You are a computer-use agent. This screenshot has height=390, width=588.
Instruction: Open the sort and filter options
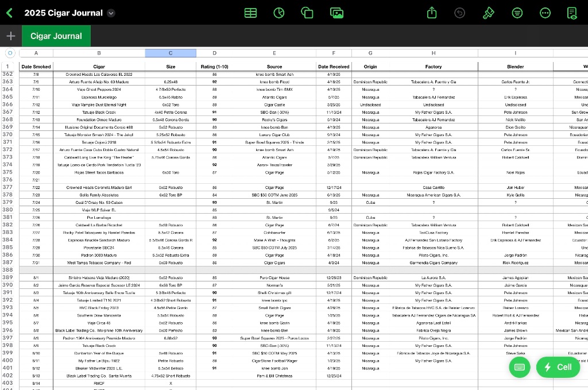tap(517, 13)
